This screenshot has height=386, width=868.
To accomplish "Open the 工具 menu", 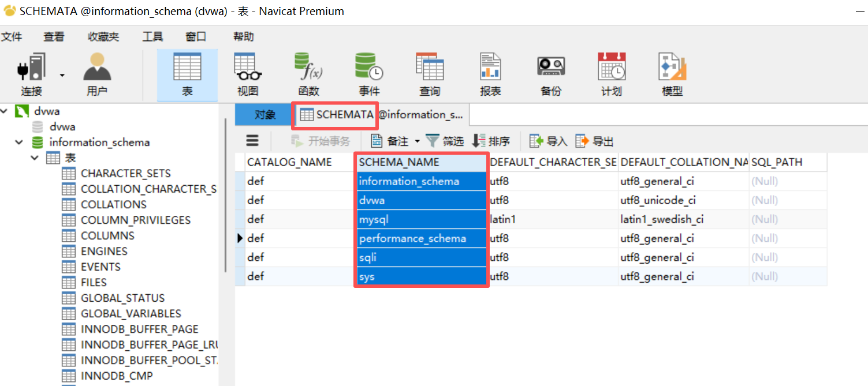I will tap(152, 36).
